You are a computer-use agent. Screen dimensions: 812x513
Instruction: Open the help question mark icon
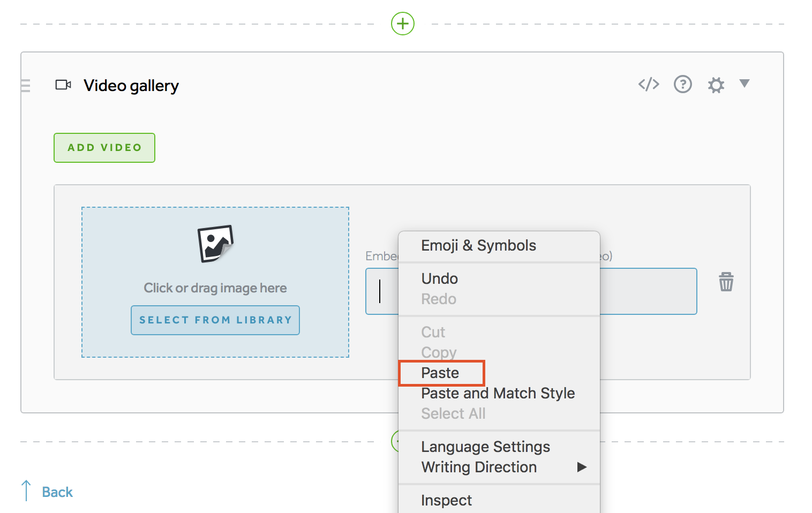click(682, 84)
